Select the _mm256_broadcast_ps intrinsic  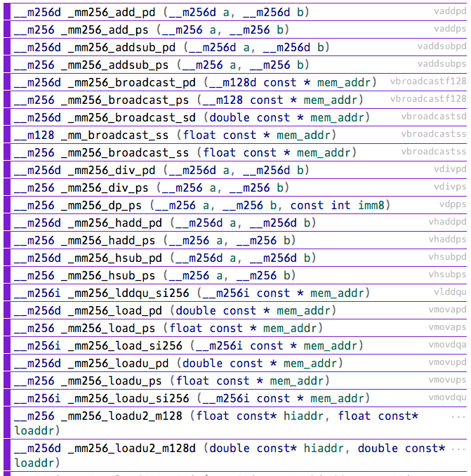(235, 100)
